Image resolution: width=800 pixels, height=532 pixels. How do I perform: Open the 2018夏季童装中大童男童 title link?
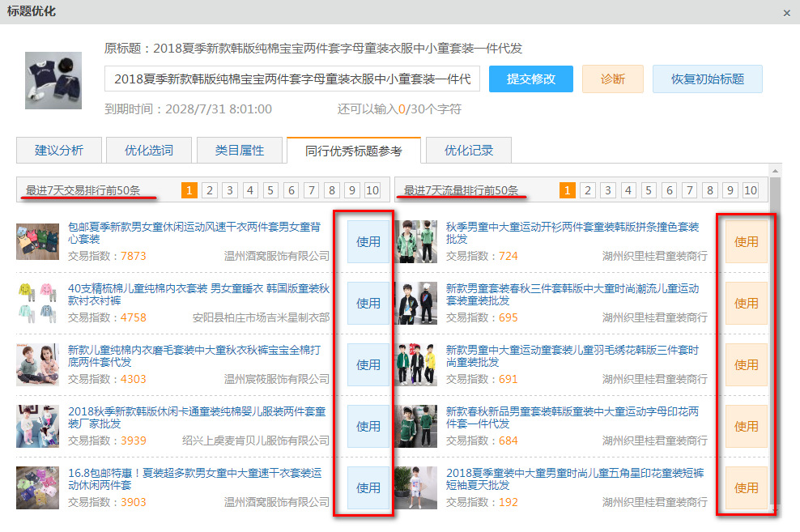[x=575, y=479]
